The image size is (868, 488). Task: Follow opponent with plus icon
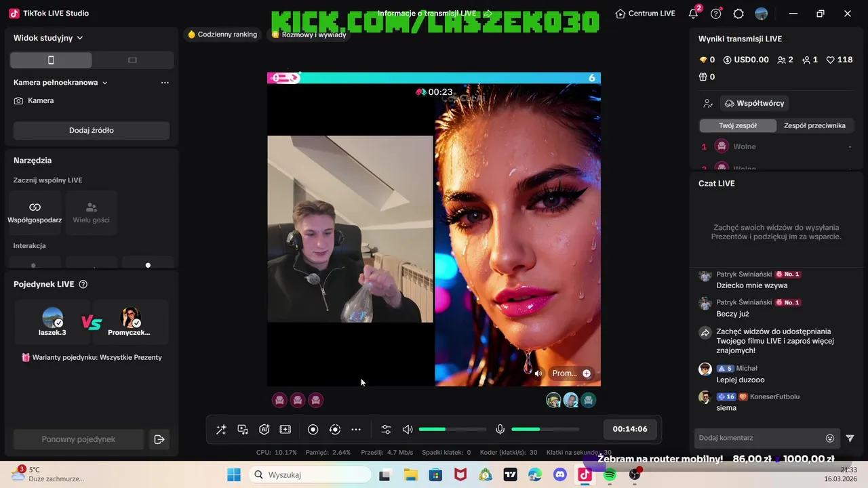(587, 373)
